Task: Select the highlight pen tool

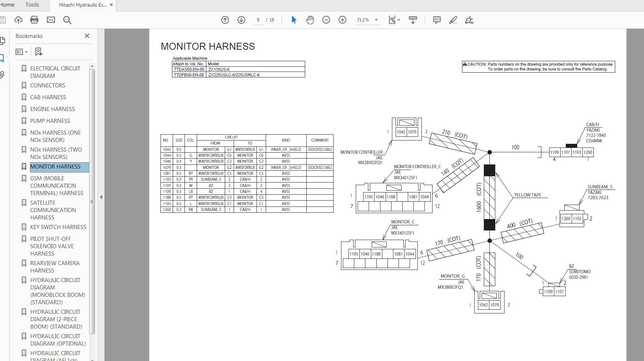Action: coord(453,20)
